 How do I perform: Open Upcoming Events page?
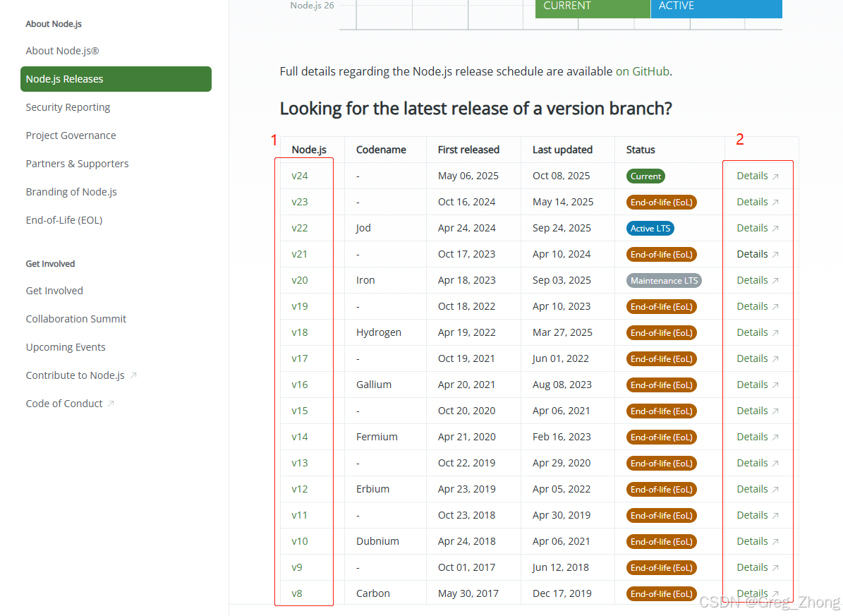[x=66, y=347]
